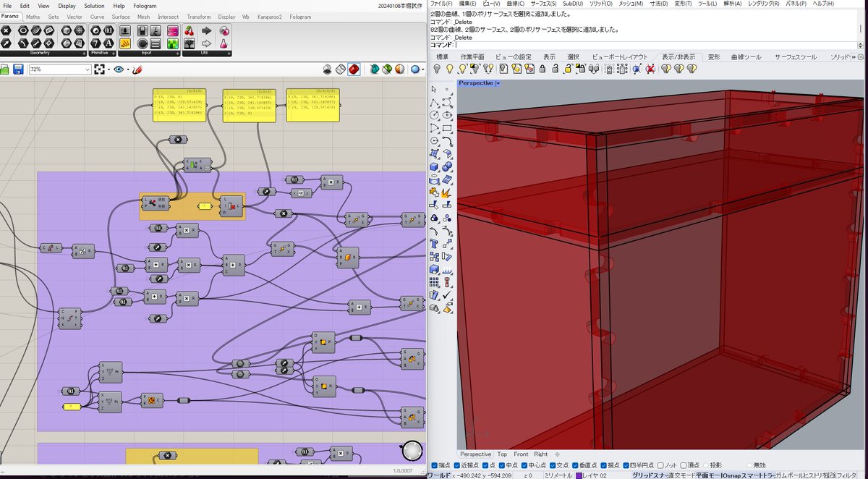Click the Zoom Extents canvas icon
868x479 pixels.
[x=100, y=69]
